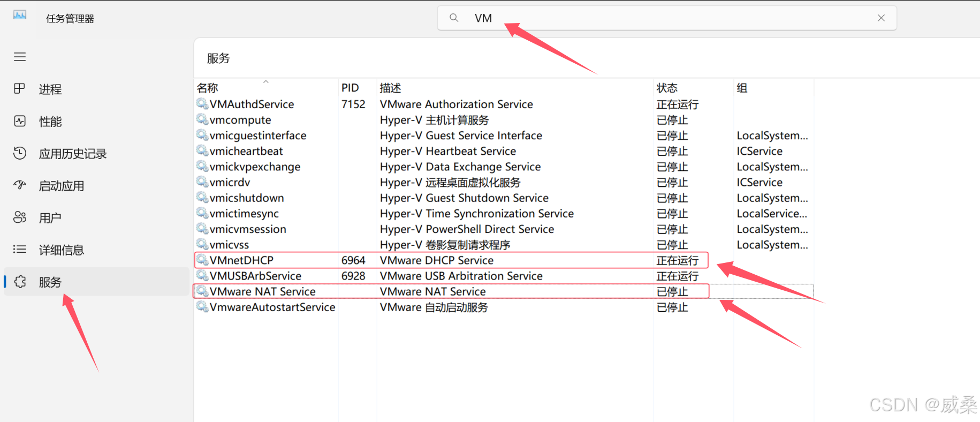Click the VMware DHCP Service description
The image size is (980, 422).
437,260
